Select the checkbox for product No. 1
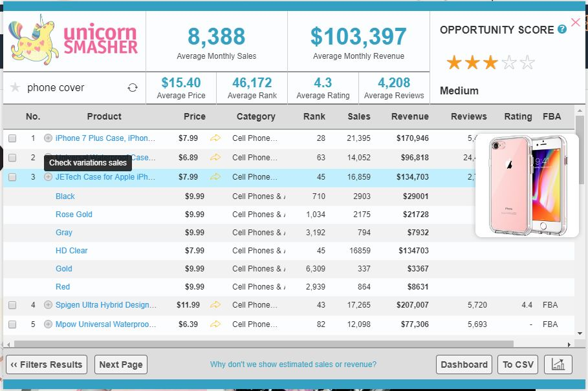Screen dimensions: 588x391 12,138
